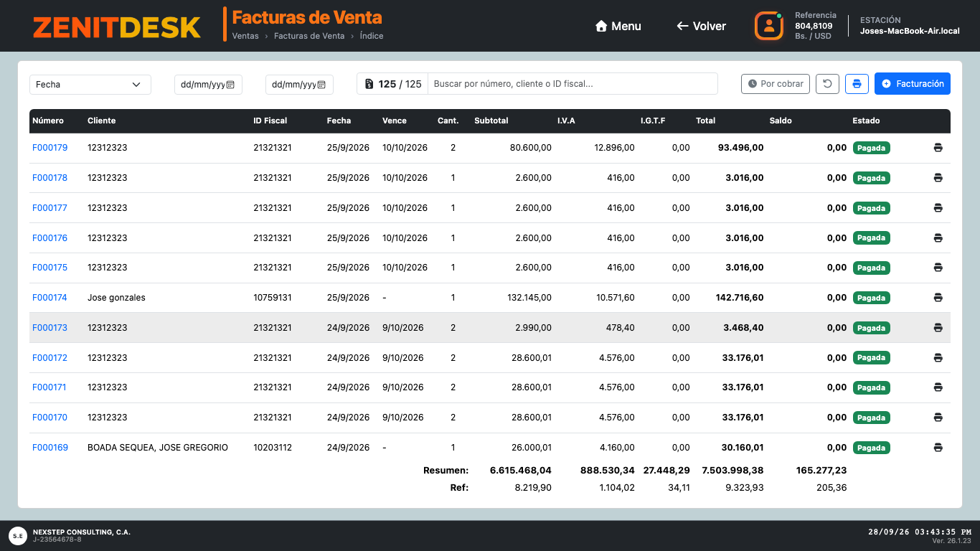Click the invoice count document icon
This screenshot has height=551, width=980.
369,84
